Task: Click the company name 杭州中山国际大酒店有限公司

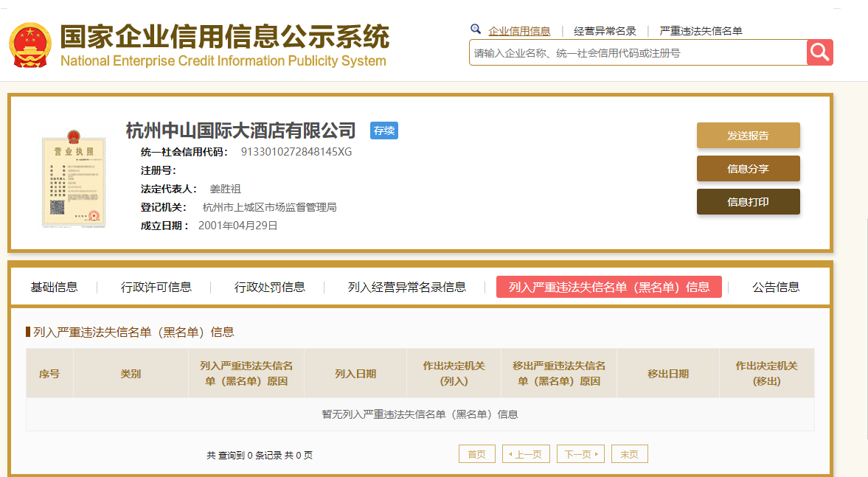Action: pyautogui.click(x=241, y=130)
